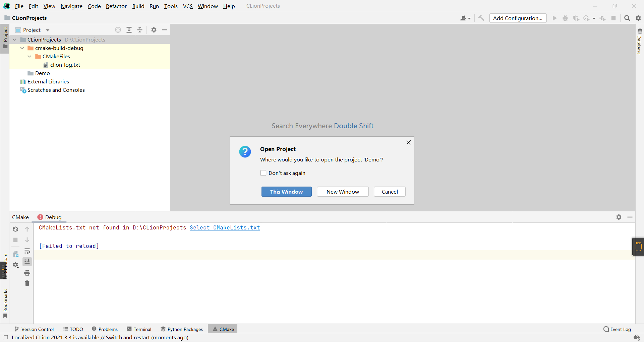644x342 pixels.
Task: Click the Debug bug icon in toolbar
Action: click(565, 18)
